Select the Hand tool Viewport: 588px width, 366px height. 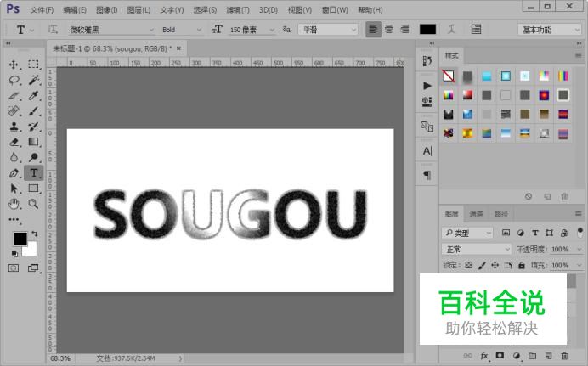point(14,204)
